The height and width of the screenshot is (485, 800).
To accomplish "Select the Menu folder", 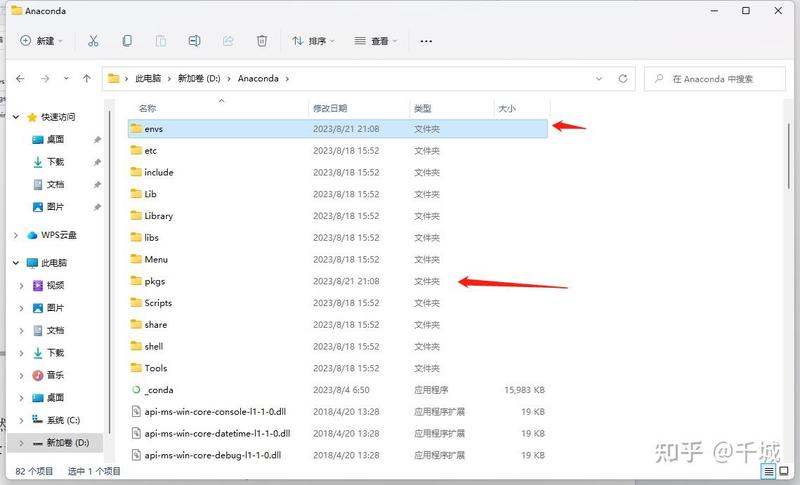I will [338, 260].
